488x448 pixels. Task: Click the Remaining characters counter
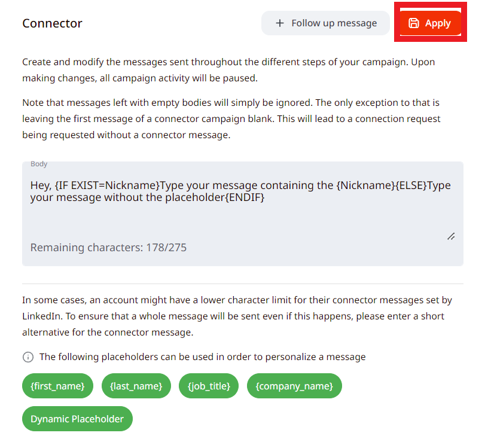click(108, 247)
